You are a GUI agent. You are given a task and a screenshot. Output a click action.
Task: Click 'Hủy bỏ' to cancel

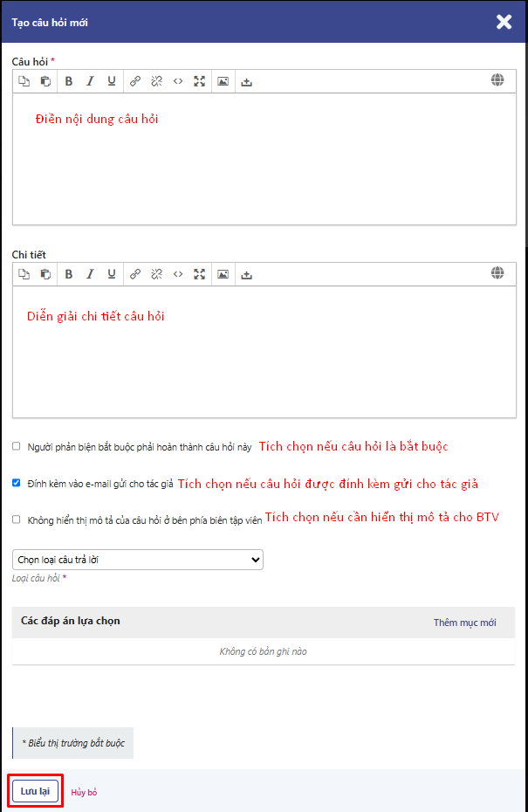click(84, 792)
